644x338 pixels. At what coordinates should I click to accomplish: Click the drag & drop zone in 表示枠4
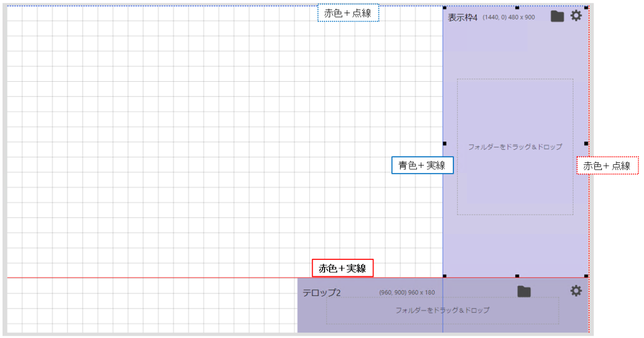click(x=515, y=147)
